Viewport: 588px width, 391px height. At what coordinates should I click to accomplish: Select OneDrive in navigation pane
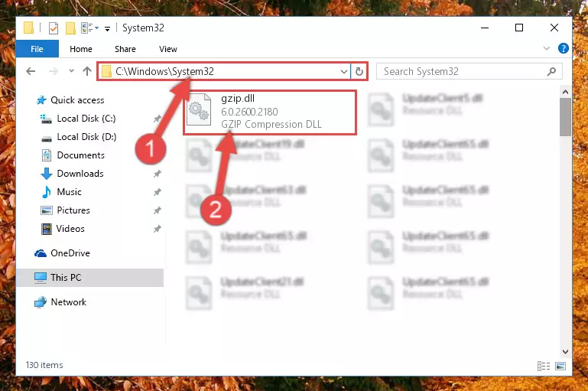point(70,253)
